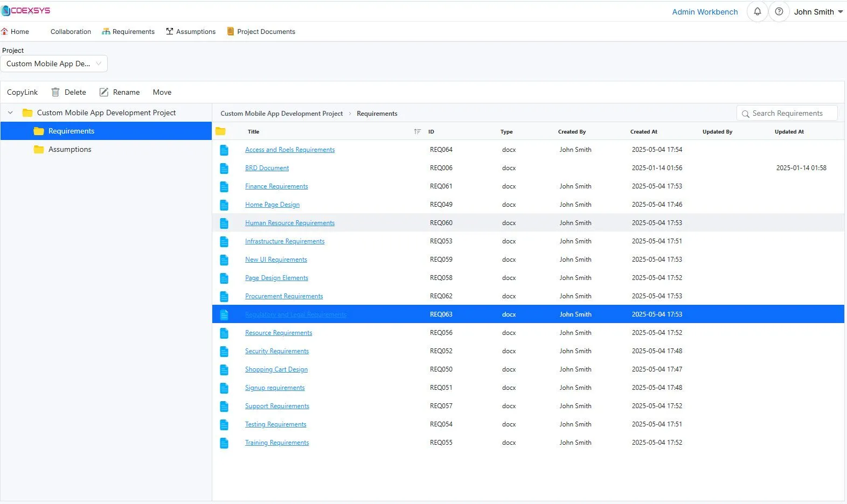Screen dimensions: 847x504
Task: Click the Home icon in navigation
Action: point(5,32)
